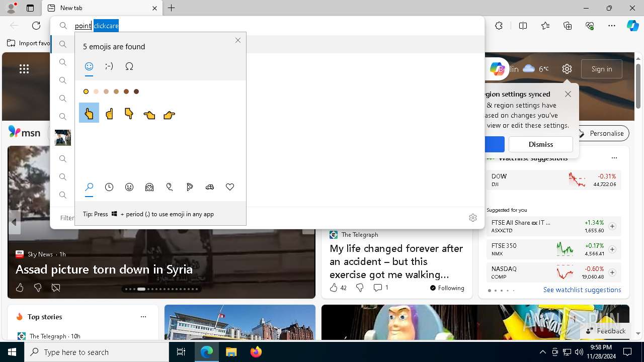Like the Telegraph article thumbs up

[x=334, y=288]
